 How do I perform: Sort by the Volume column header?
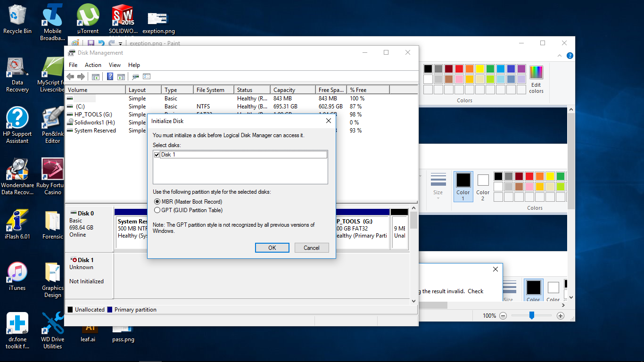coord(95,90)
